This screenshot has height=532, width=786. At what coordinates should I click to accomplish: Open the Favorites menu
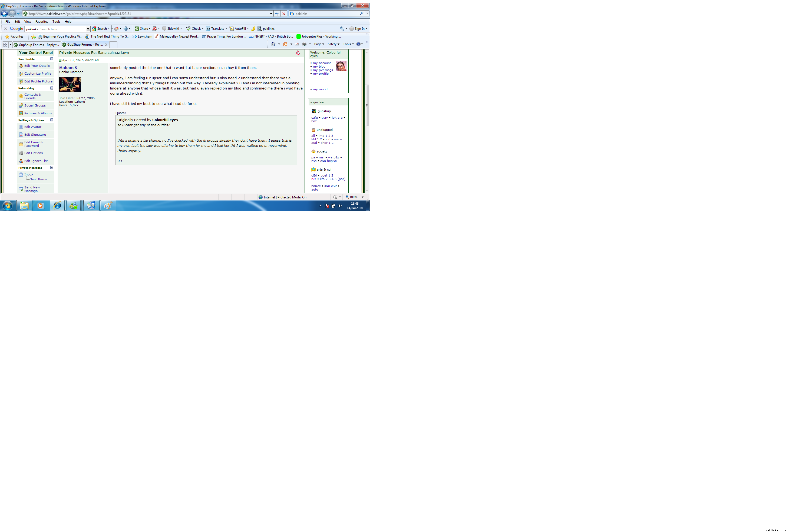(x=42, y=22)
